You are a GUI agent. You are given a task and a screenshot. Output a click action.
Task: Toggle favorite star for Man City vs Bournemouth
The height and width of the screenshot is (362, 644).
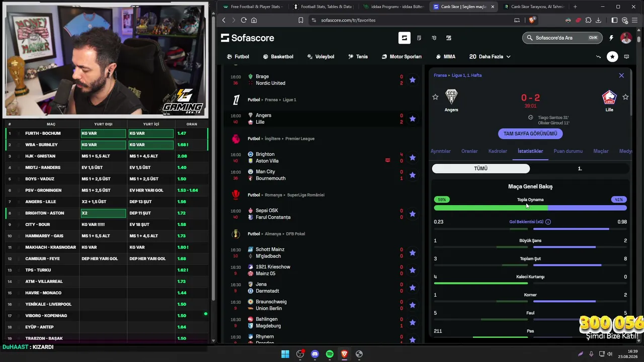tap(413, 175)
